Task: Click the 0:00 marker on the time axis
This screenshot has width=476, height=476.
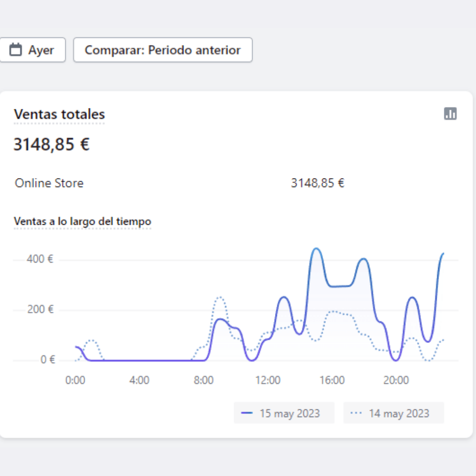Action: pos(75,380)
